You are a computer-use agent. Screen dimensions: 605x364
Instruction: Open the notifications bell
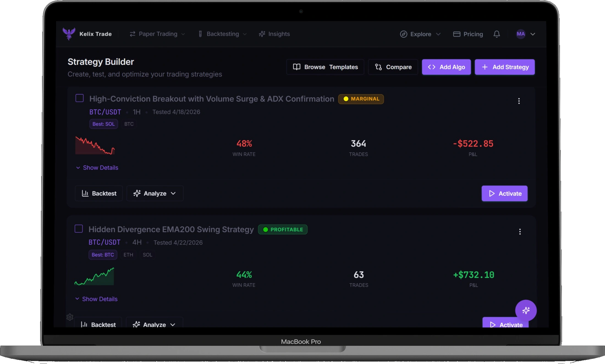pos(497,34)
